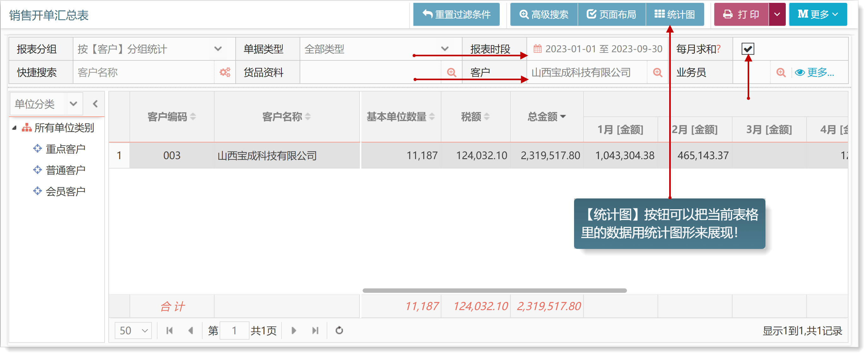This screenshot has width=868, height=356.
Task: Go to the last page arrow
Action: pyautogui.click(x=315, y=331)
